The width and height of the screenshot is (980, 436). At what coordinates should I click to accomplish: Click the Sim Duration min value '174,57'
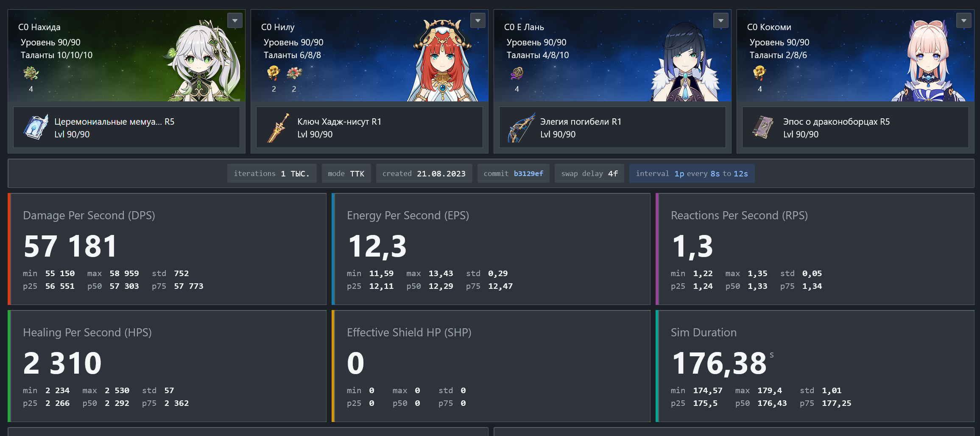(708, 391)
